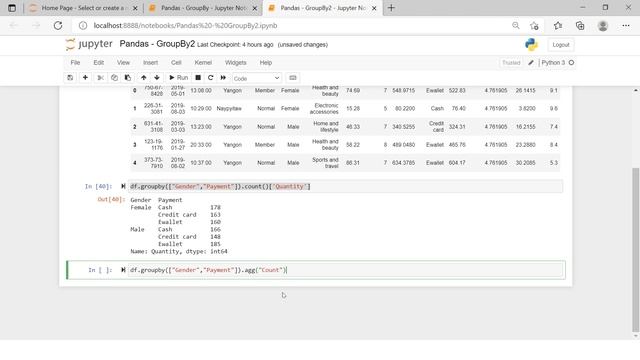Open the Edit menu
640x360 pixels.
(x=99, y=63)
